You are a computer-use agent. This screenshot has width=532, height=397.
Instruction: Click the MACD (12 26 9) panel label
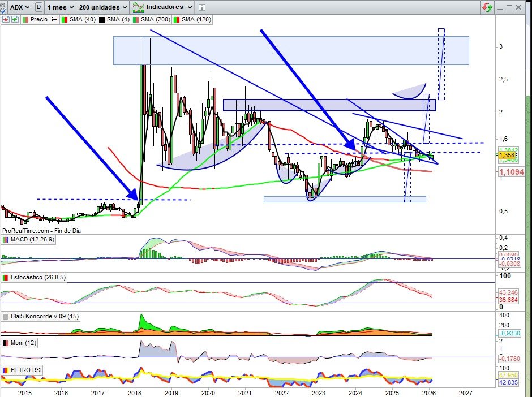point(32,239)
